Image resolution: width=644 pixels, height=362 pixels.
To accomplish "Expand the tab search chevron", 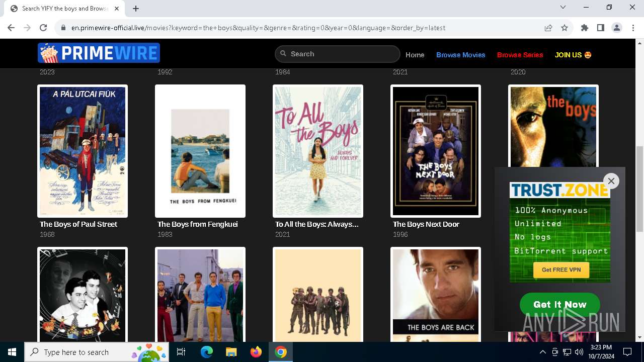I will click(x=563, y=7).
